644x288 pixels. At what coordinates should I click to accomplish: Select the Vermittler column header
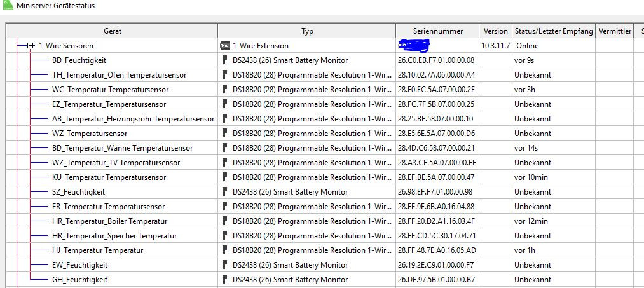(615, 31)
